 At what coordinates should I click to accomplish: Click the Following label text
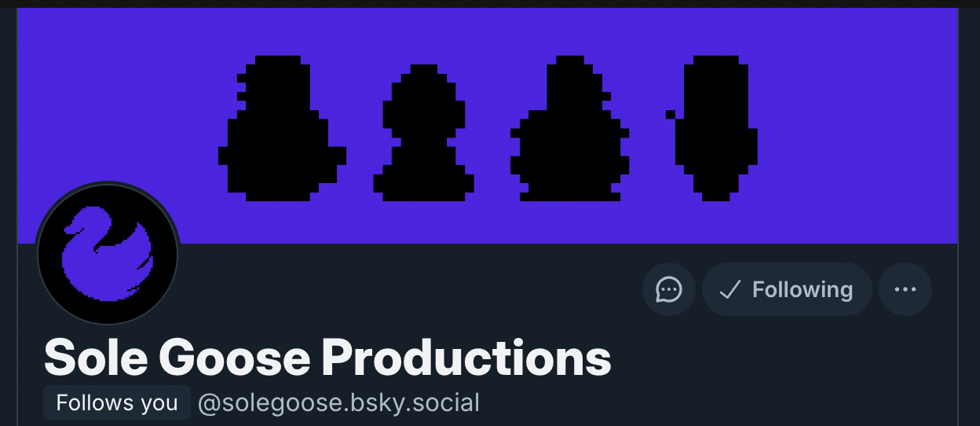click(803, 290)
